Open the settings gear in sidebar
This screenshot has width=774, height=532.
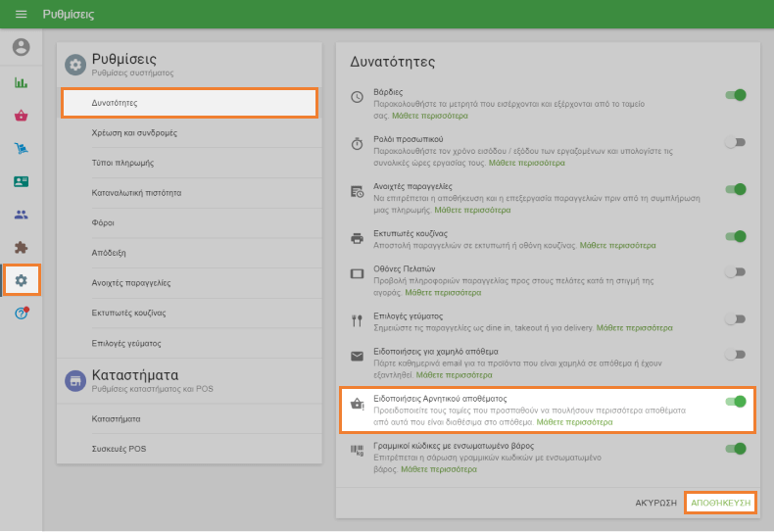point(21,280)
